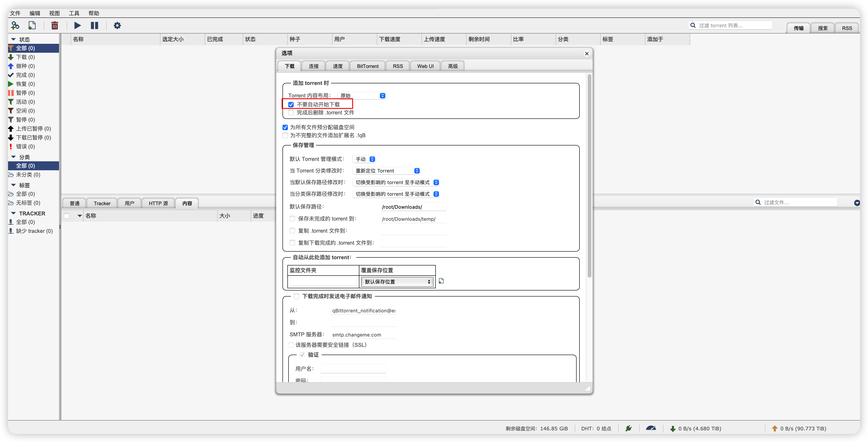Open the 文件 menu

pyautogui.click(x=15, y=13)
